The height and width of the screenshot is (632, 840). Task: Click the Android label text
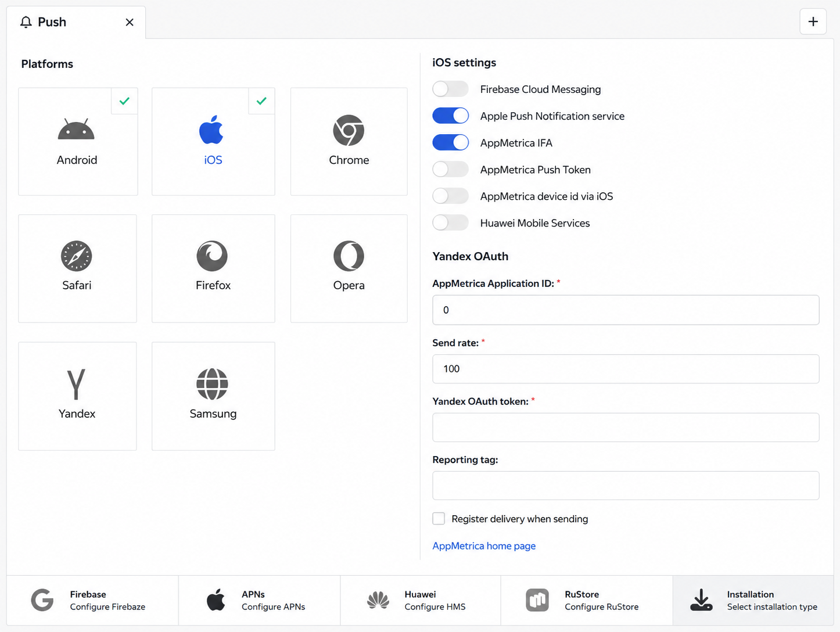coord(77,160)
